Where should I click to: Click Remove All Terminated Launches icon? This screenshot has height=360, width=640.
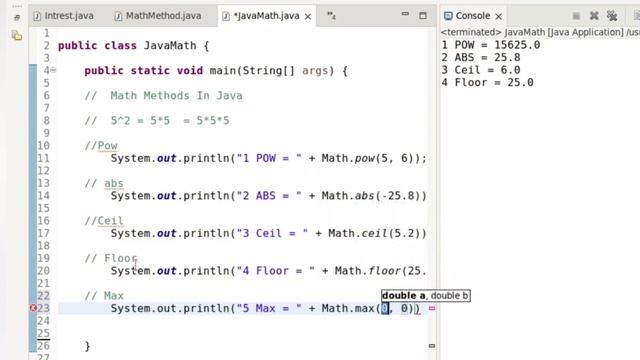(612, 16)
